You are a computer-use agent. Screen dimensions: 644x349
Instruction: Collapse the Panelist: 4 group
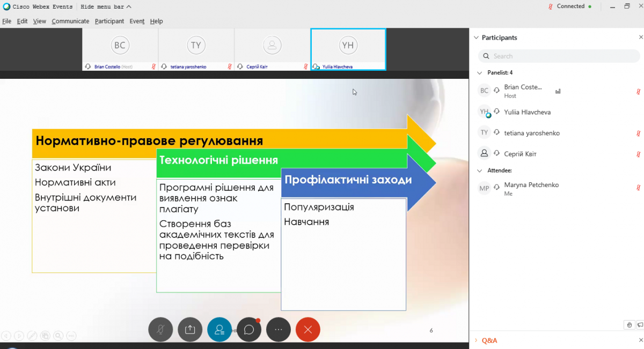click(480, 72)
